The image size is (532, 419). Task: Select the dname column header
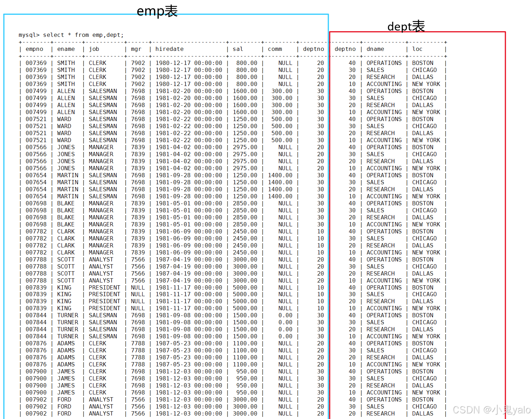(x=375, y=49)
